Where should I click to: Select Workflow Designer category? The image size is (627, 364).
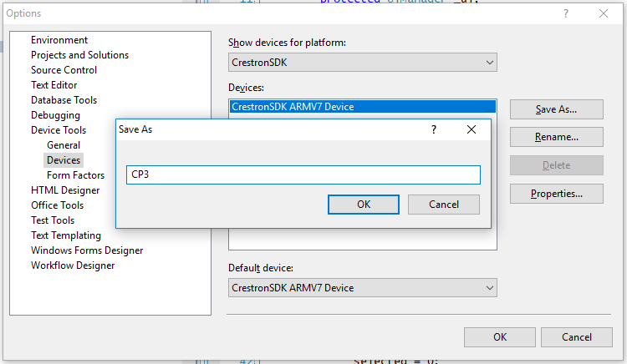(x=73, y=265)
